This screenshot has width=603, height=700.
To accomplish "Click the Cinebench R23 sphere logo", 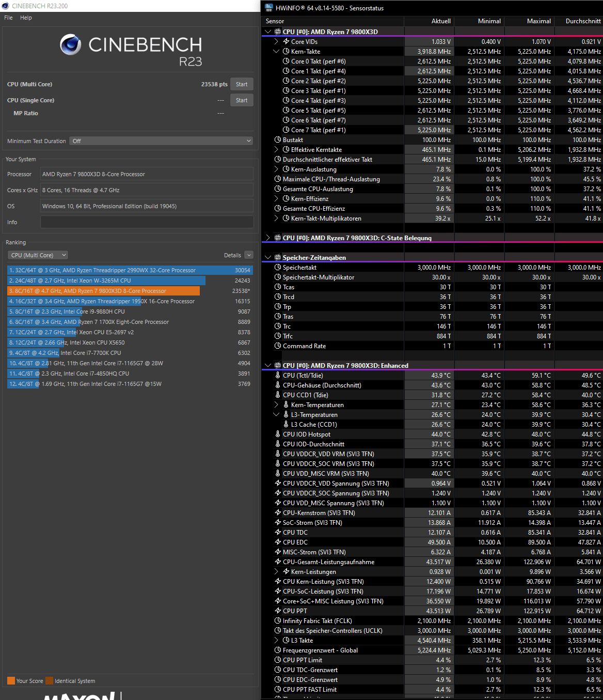I will coord(70,44).
